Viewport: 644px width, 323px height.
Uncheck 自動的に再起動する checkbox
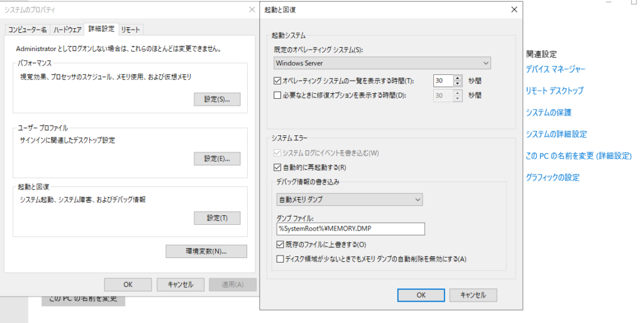(x=278, y=167)
